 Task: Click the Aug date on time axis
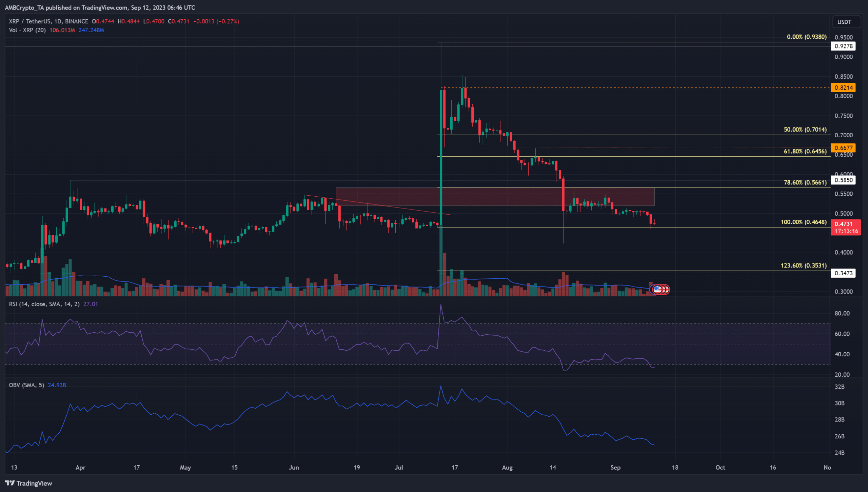pos(507,468)
